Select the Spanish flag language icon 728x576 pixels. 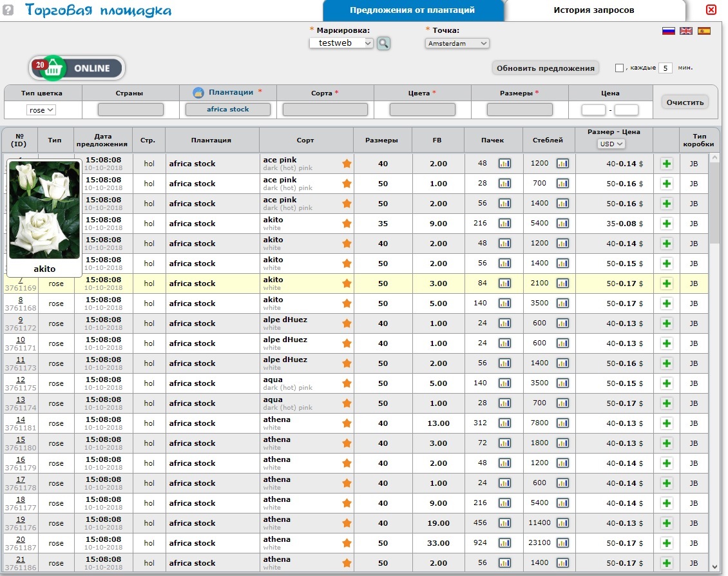tap(704, 31)
